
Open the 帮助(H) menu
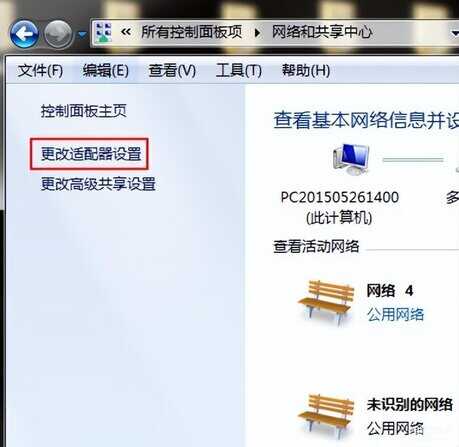[306, 71]
